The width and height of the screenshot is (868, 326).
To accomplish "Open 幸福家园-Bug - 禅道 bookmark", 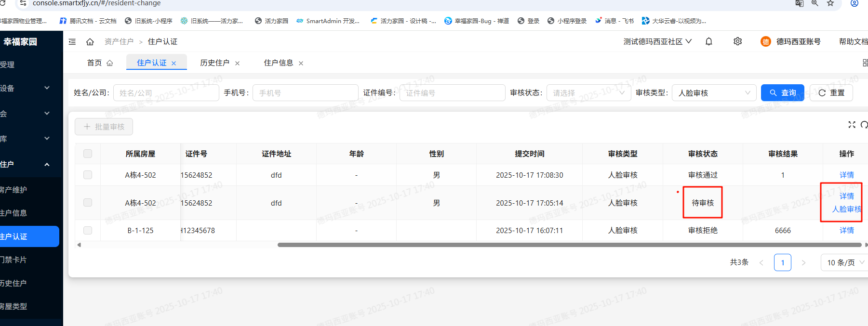I will [477, 21].
